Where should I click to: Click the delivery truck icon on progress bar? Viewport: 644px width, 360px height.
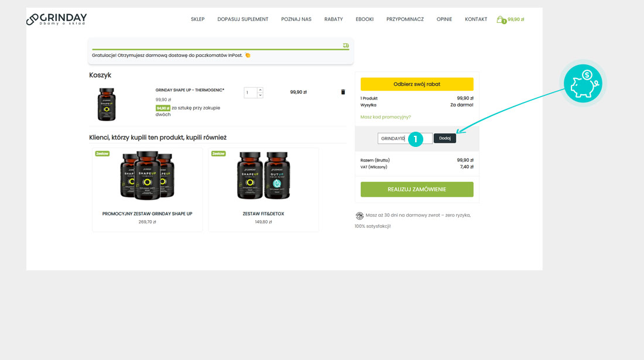pos(346,45)
